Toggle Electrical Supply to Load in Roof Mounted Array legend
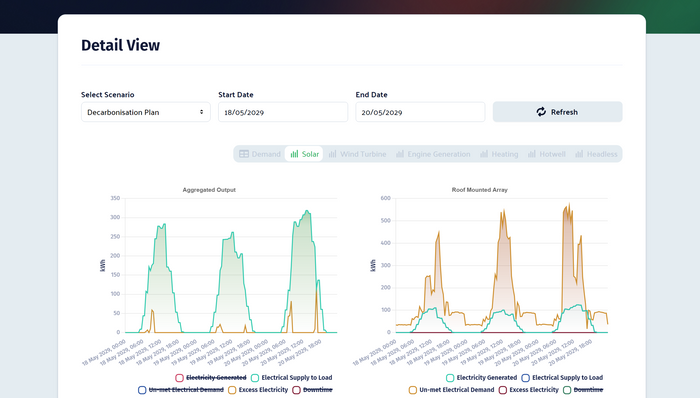This screenshot has height=398, width=700. pyautogui.click(x=562, y=377)
